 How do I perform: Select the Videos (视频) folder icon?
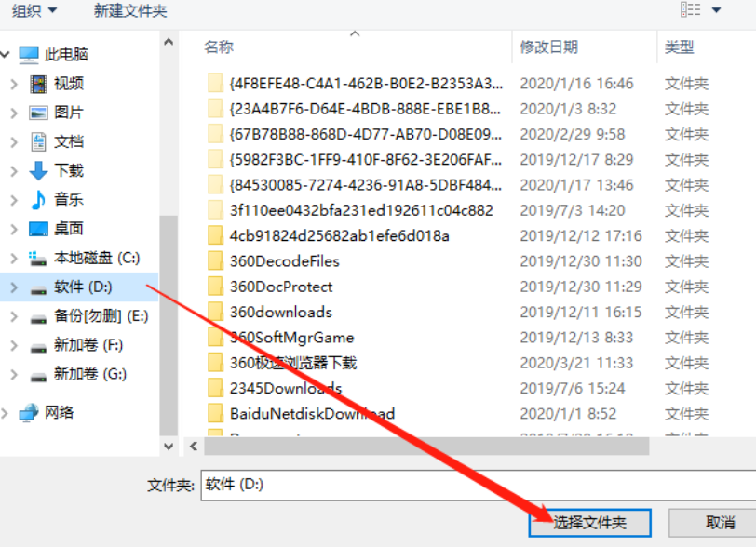point(38,84)
